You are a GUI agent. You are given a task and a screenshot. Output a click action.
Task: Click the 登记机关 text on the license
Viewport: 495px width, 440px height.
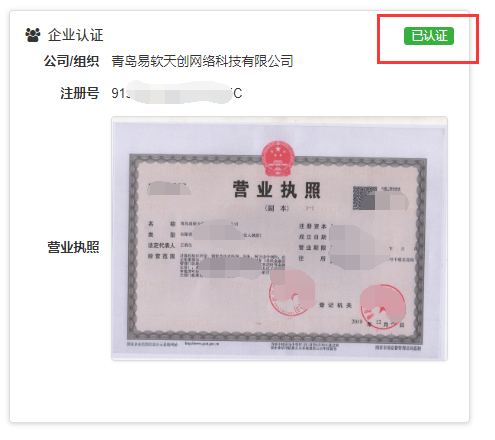336,305
